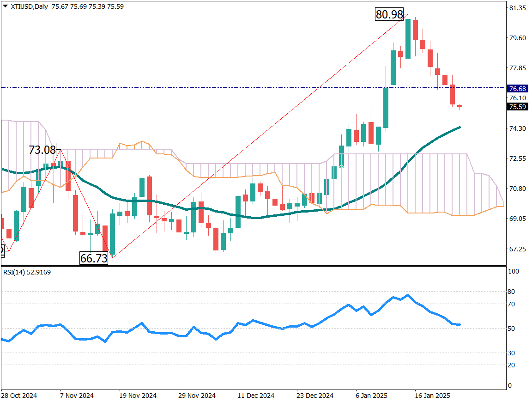
Task: Click the 75.59 current price tag
Action: pos(517,107)
